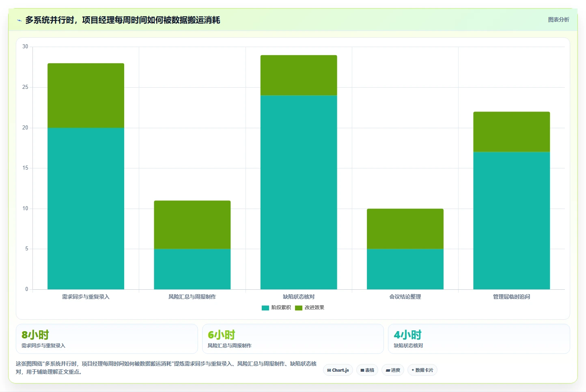This screenshot has width=586, height=392.
Task: Click the green bar segment for 需求同步与重复录入
Action: click(86, 95)
